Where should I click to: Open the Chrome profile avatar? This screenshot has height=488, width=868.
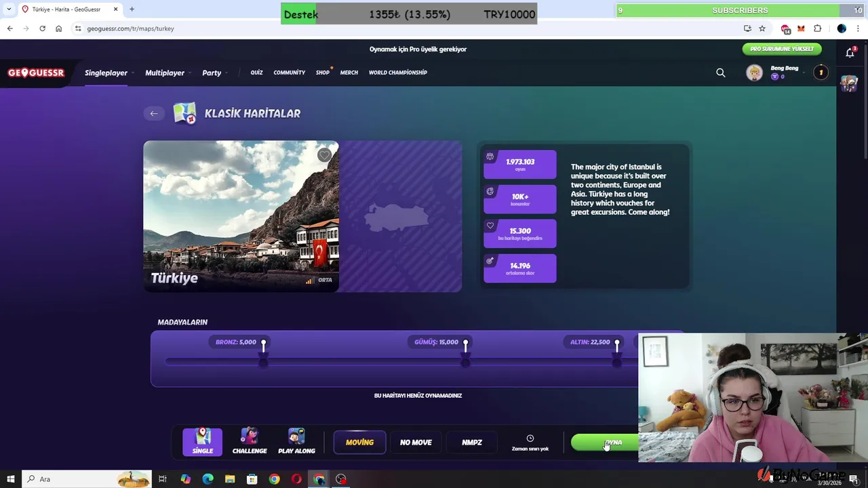coord(842,28)
